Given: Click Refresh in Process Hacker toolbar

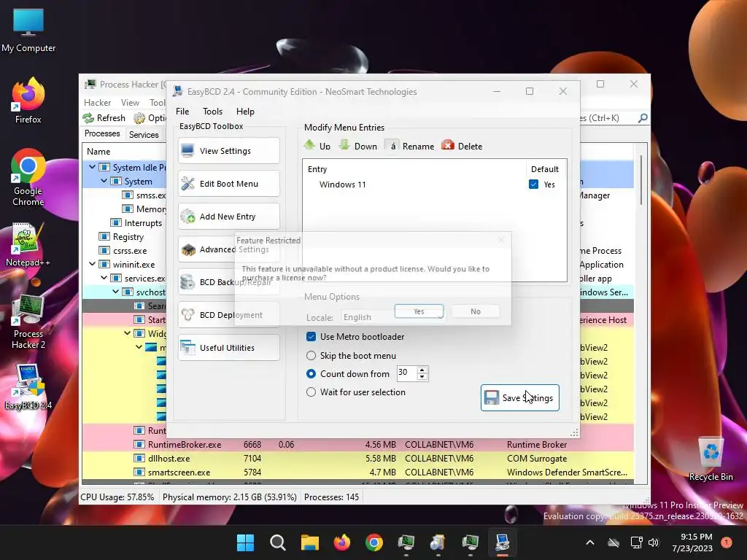Looking at the screenshot, I should pos(104,117).
